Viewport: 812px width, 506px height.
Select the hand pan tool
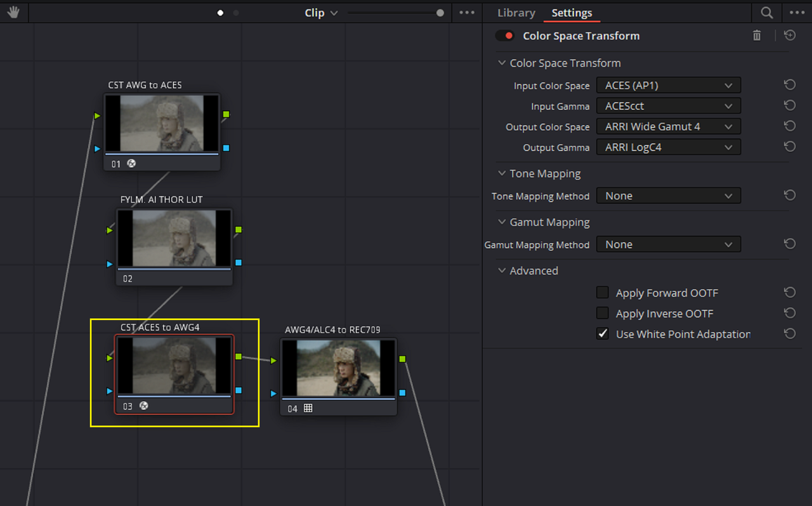pyautogui.click(x=13, y=13)
